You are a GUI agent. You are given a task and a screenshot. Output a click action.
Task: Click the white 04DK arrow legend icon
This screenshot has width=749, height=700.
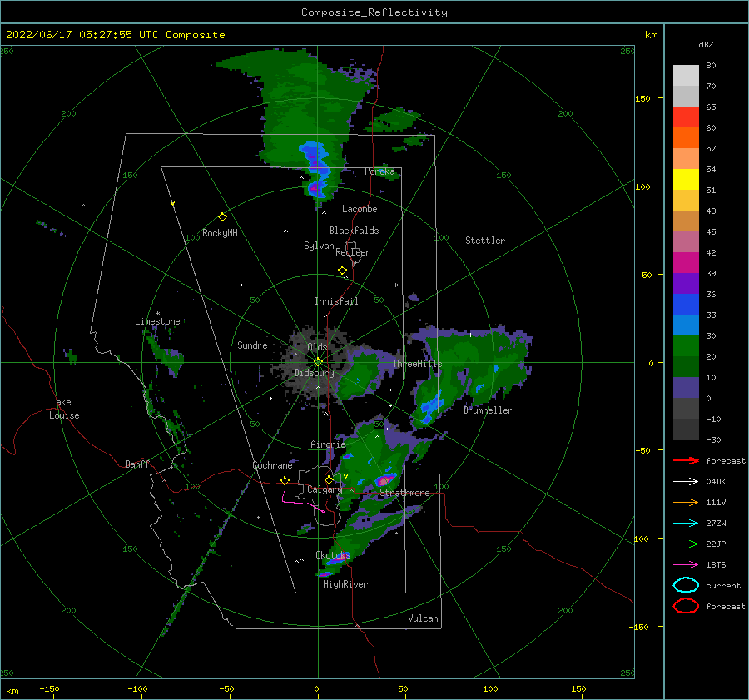(686, 482)
